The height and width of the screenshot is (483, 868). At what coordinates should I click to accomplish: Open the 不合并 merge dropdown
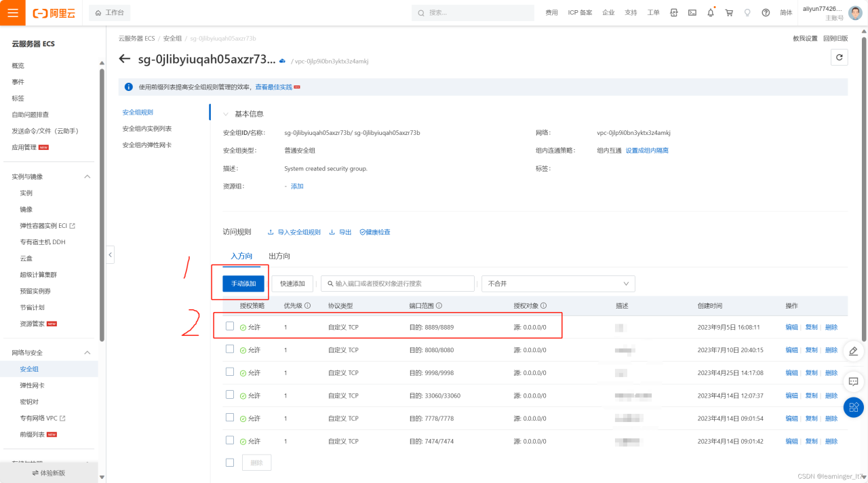pyautogui.click(x=557, y=284)
